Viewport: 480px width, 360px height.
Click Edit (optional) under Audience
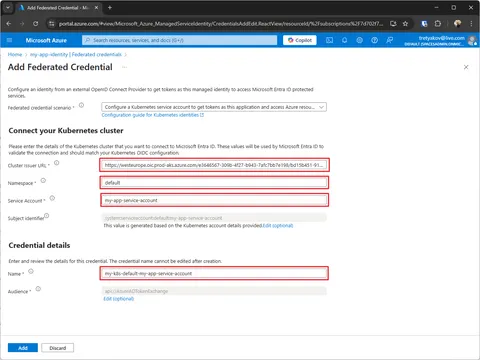[x=118, y=299]
